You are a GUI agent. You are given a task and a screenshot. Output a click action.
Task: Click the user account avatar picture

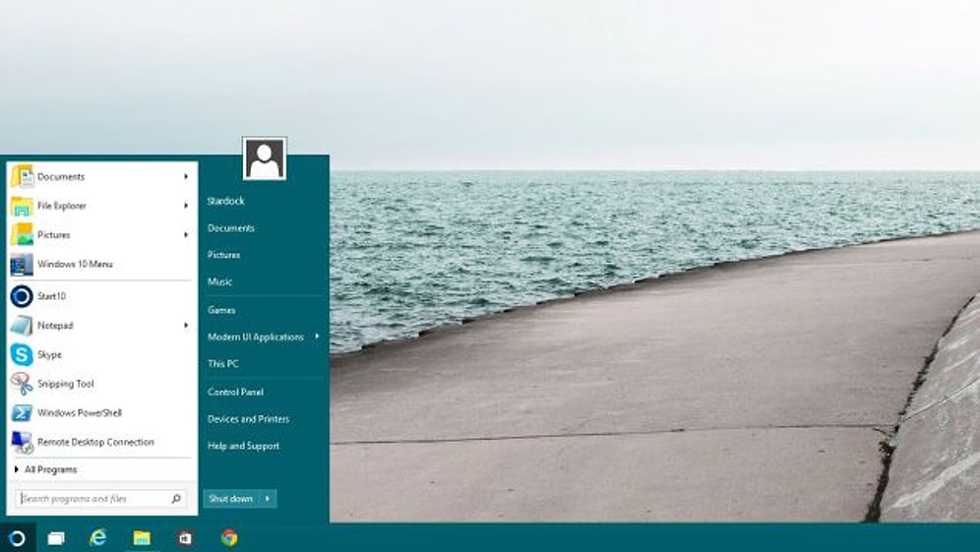click(265, 158)
